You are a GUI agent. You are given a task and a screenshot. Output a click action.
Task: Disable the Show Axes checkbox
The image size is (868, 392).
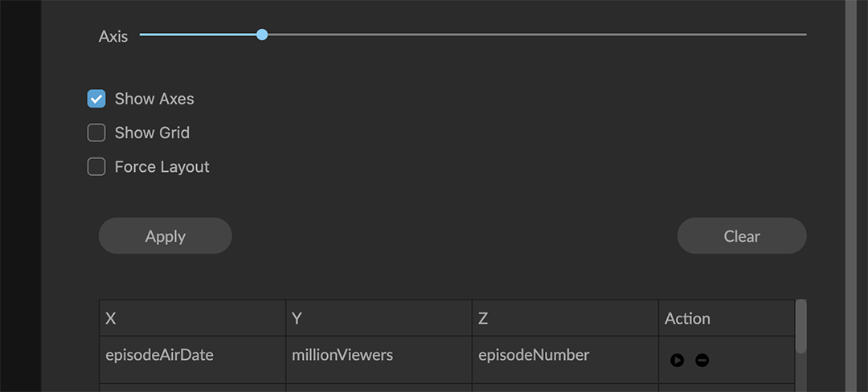click(x=96, y=99)
